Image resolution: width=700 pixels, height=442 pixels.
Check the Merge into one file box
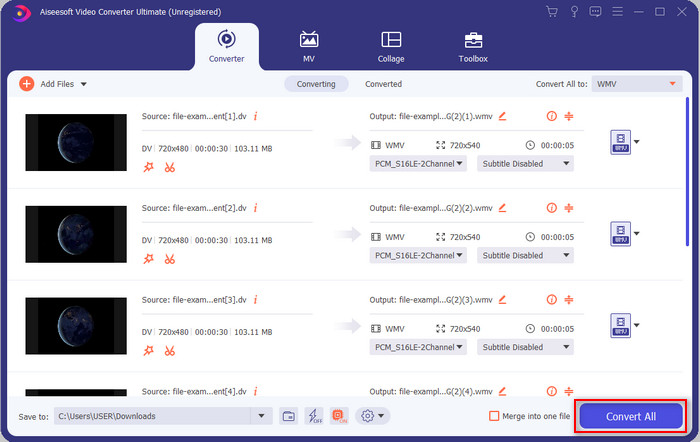(x=494, y=416)
